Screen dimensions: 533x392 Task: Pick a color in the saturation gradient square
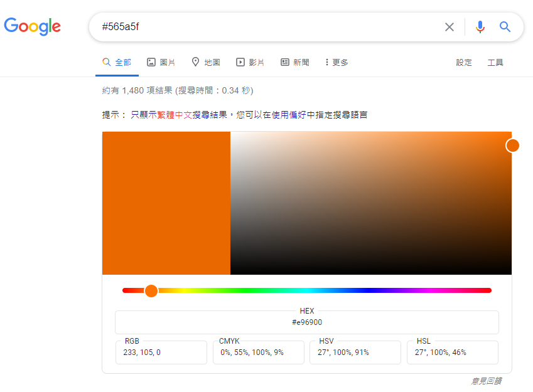pos(372,203)
